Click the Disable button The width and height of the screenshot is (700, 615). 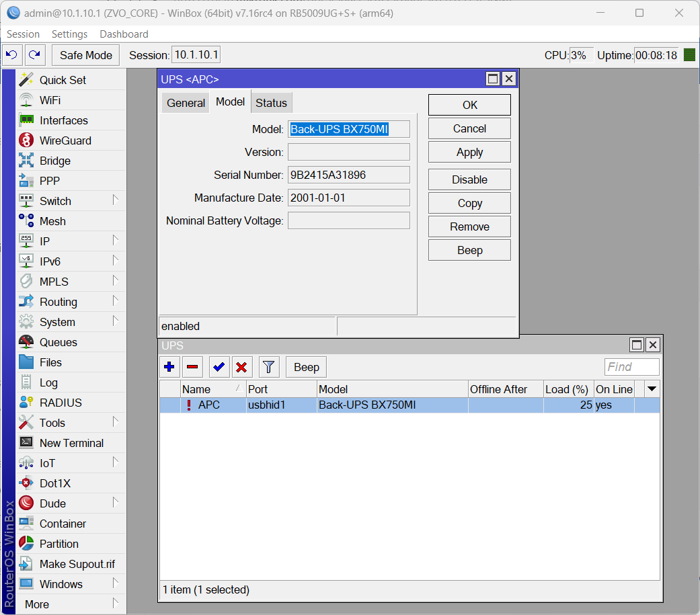pyautogui.click(x=469, y=179)
